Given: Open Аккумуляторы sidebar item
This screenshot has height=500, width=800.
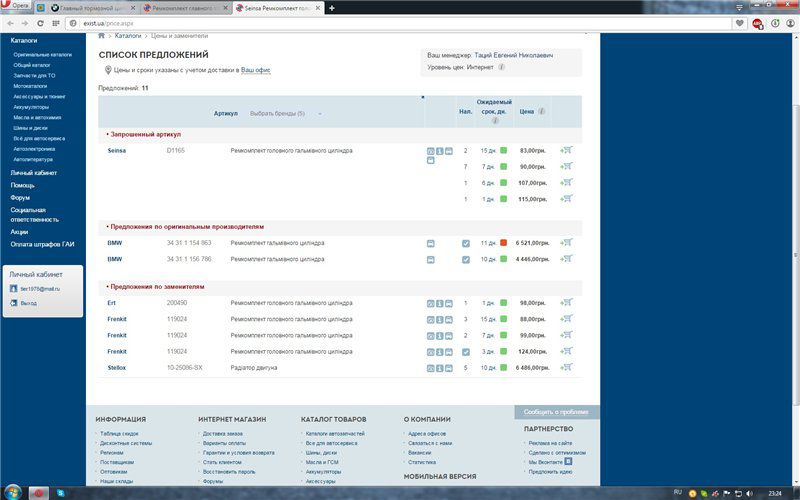Looking at the screenshot, I should click(31, 107).
